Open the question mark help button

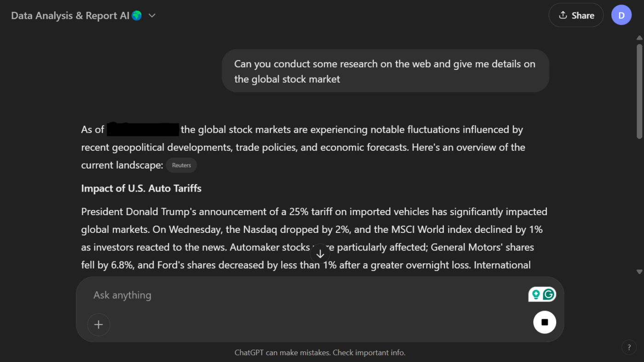coord(629,347)
